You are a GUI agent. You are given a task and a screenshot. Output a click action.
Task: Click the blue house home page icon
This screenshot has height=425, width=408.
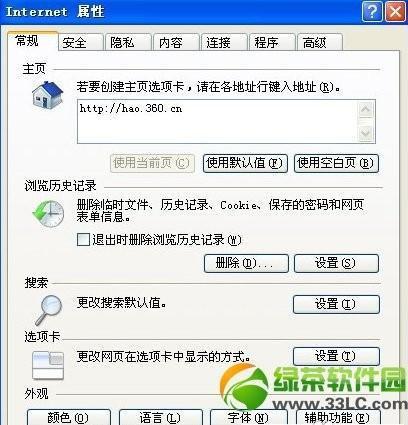[48, 94]
